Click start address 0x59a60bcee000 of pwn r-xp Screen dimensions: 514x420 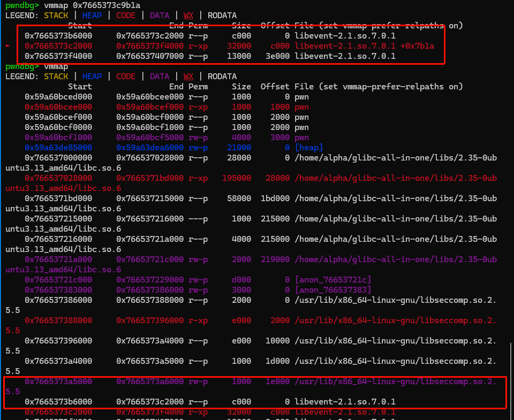(x=58, y=107)
